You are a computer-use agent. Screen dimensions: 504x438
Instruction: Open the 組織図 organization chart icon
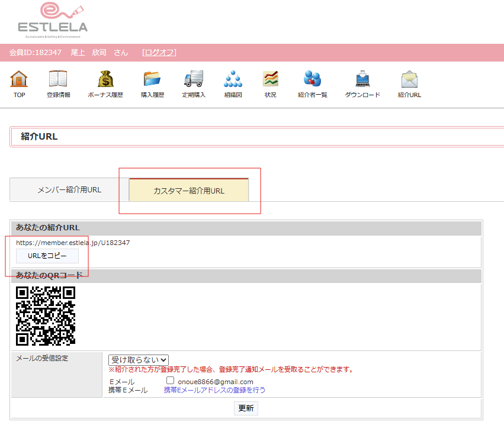[x=233, y=79]
